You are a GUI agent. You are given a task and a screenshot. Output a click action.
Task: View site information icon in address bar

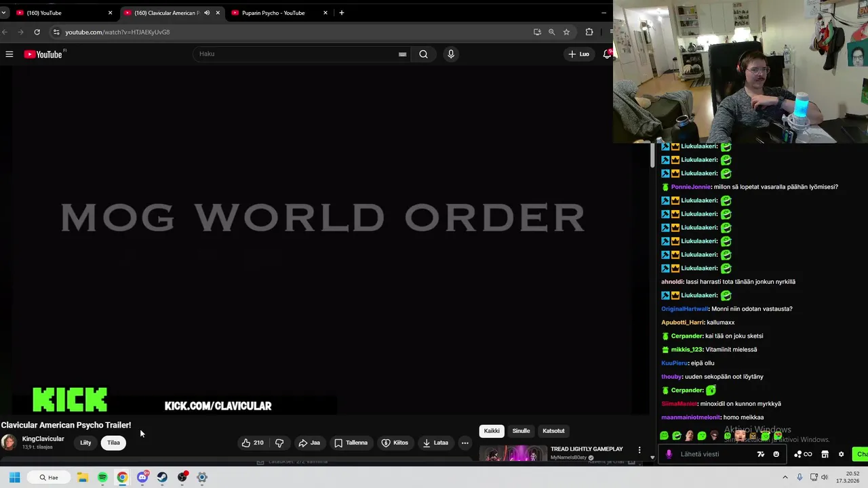(56, 32)
